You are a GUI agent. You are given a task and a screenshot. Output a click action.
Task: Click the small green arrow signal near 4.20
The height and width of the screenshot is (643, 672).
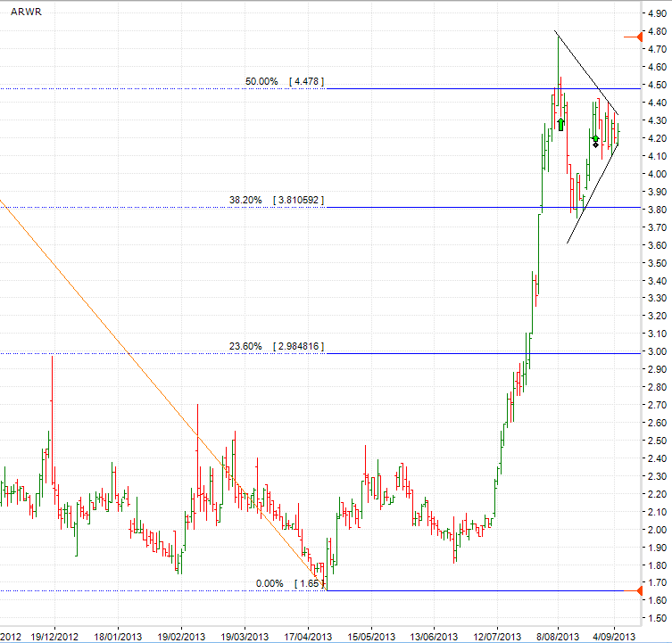595,138
